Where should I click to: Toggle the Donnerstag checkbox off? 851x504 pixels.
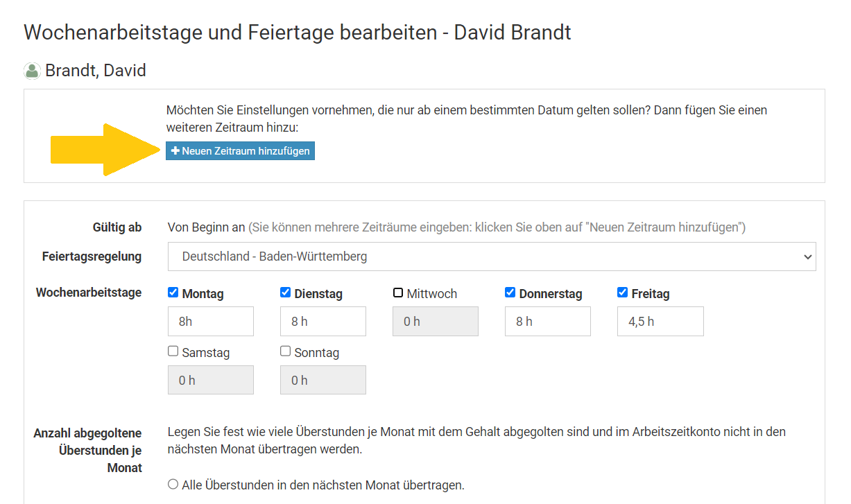click(510, 293)
